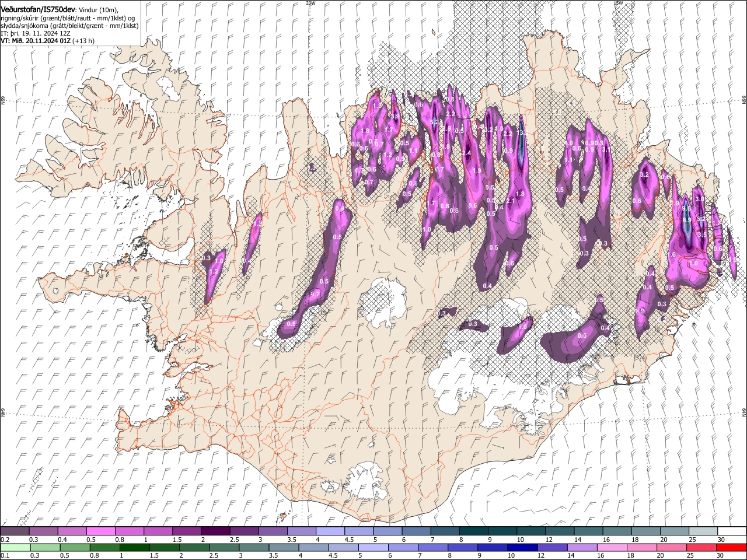The image size is (747, 560).
Task: Click the "9.6" precipitation value on the map
Action: tap(686, 209)
